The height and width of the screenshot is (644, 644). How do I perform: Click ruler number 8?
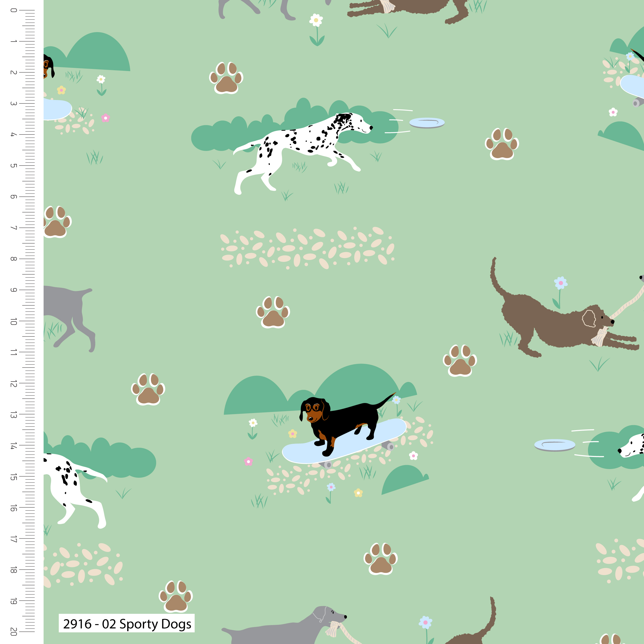[x=13, y=259]
